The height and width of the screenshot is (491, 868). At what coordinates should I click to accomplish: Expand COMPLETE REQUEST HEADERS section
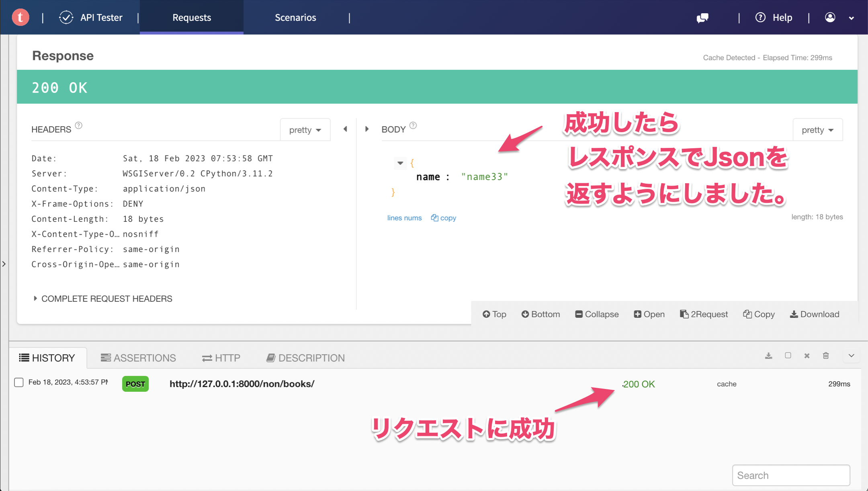(x=106, y=298)
